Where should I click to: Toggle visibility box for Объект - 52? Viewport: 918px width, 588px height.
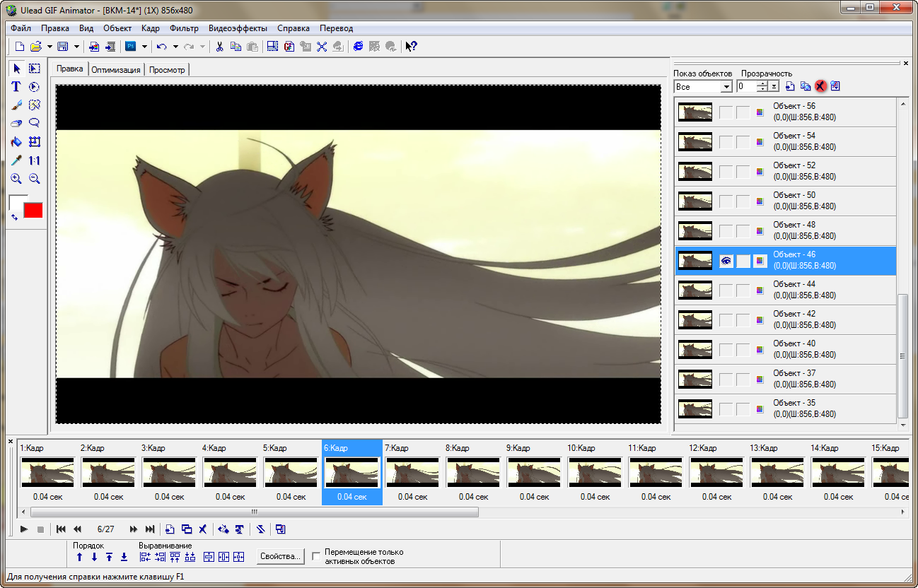[726, 172]
